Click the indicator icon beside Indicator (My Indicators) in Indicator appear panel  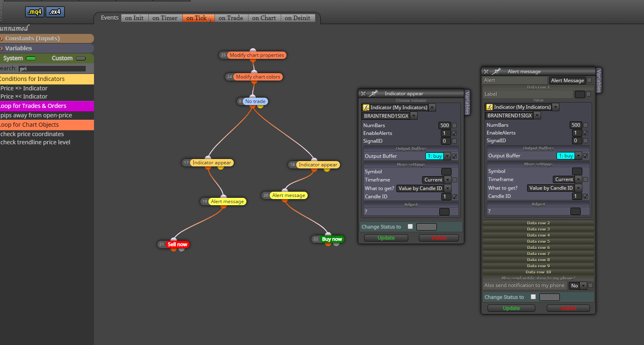(366, 108)
